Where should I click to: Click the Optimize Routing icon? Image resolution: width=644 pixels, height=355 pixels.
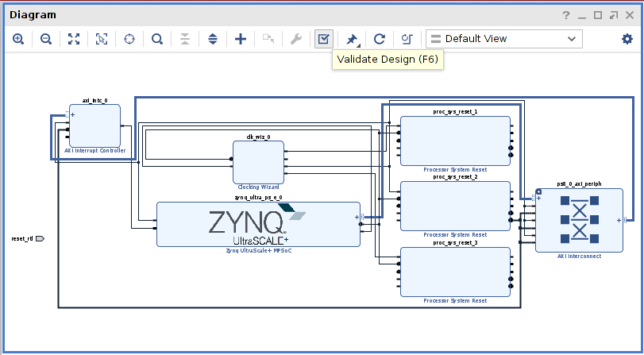407,39
